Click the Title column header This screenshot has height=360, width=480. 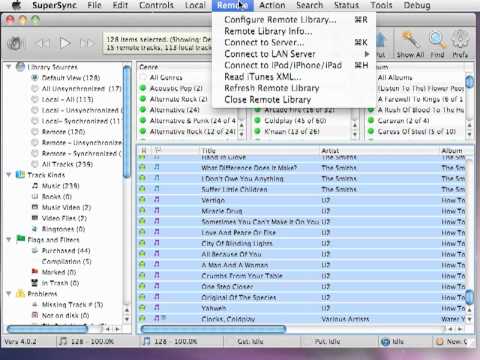click(260, 150)
